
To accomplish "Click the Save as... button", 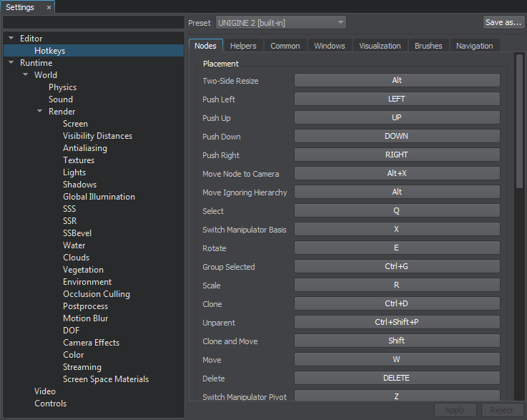I will pos(503,23).
